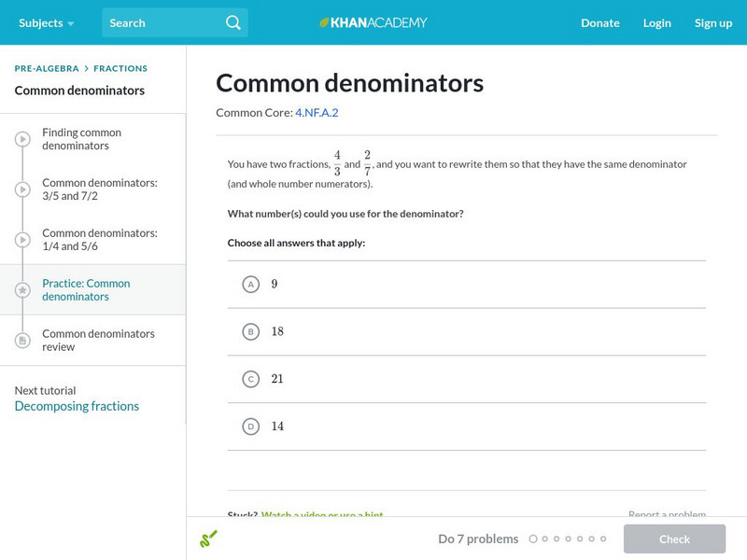Click play icon for 3/5 and 7/2 video
The width and height of the screenshot is (747, 560).
coord(22,189)
